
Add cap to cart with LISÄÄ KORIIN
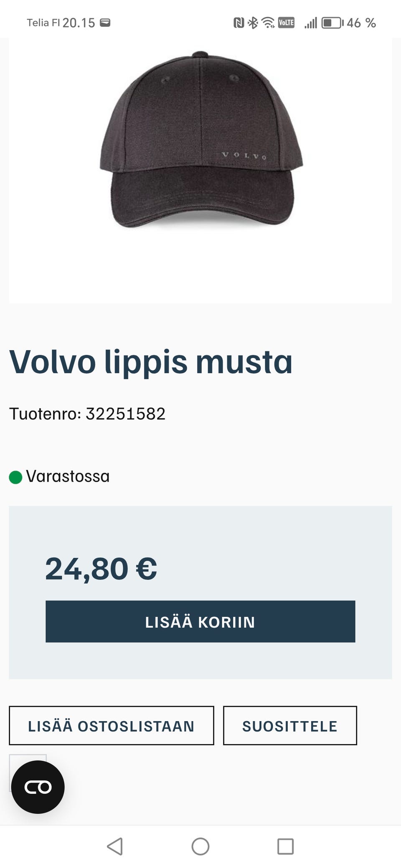coord(200,621)
